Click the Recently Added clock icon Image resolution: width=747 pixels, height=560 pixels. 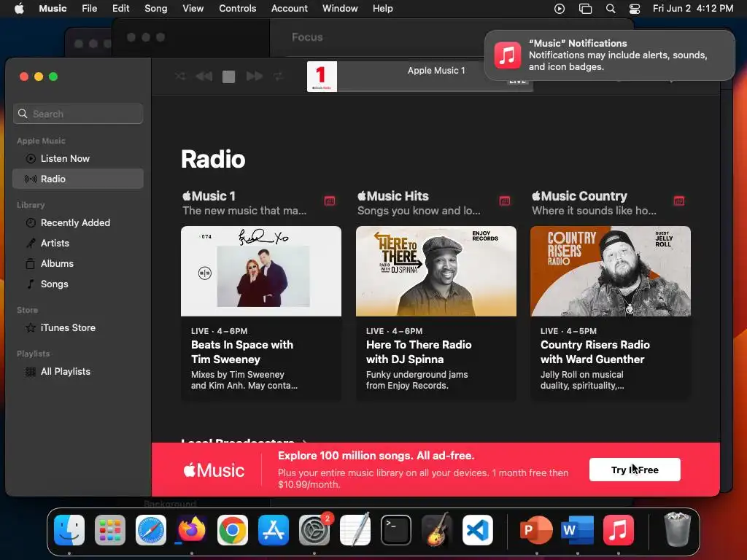[31, 223]
